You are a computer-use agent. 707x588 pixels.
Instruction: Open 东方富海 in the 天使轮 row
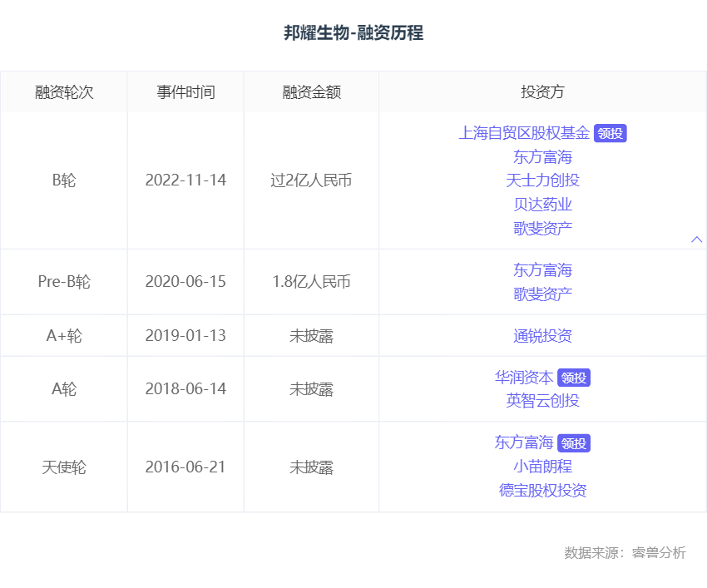pos(523,442)
